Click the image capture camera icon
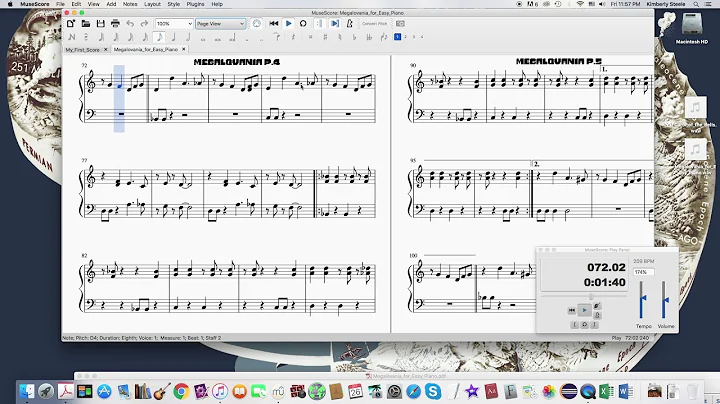This screenshot has height=404, width=720. pos(400,23)
